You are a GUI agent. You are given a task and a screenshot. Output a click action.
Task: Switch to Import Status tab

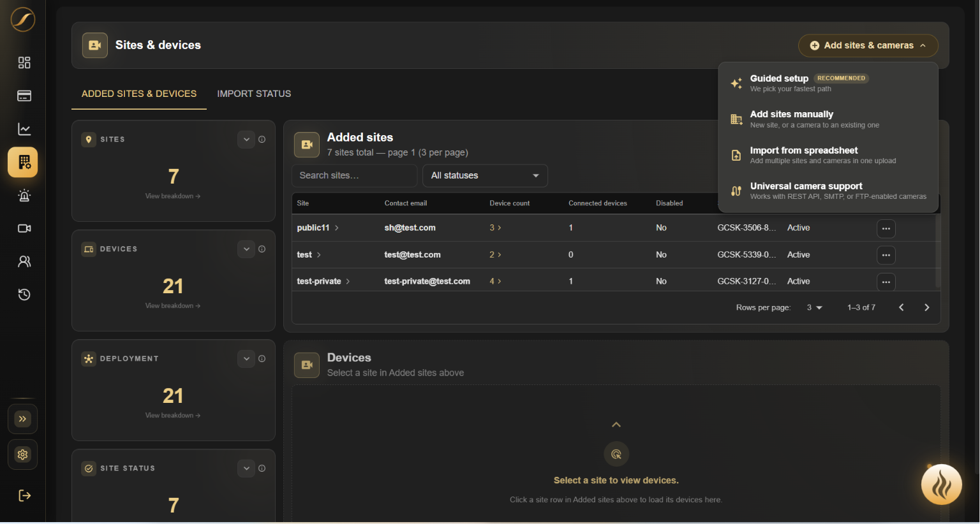click(x=254, y=94)
